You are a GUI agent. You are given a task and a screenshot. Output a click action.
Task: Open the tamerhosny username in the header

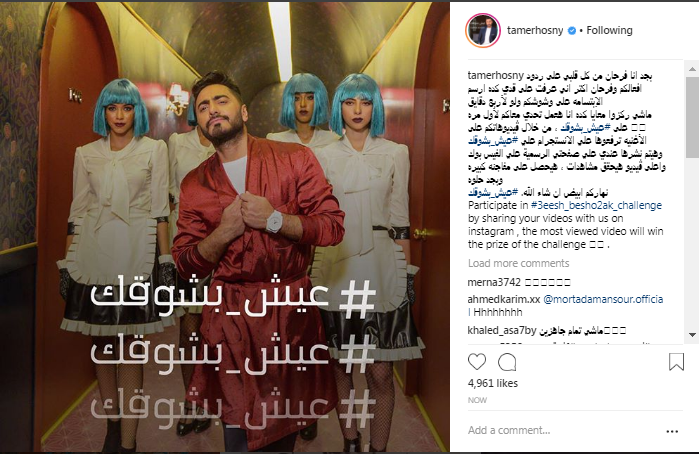click(535, 30)
